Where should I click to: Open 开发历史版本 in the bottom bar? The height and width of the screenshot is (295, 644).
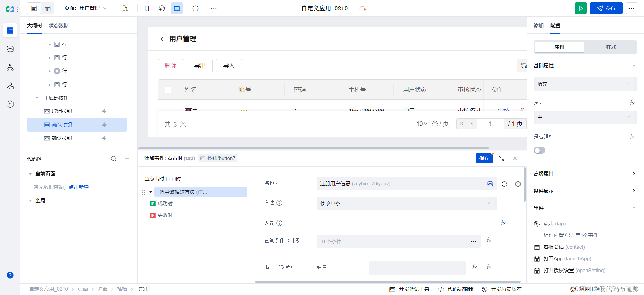(x=502, y=289)
